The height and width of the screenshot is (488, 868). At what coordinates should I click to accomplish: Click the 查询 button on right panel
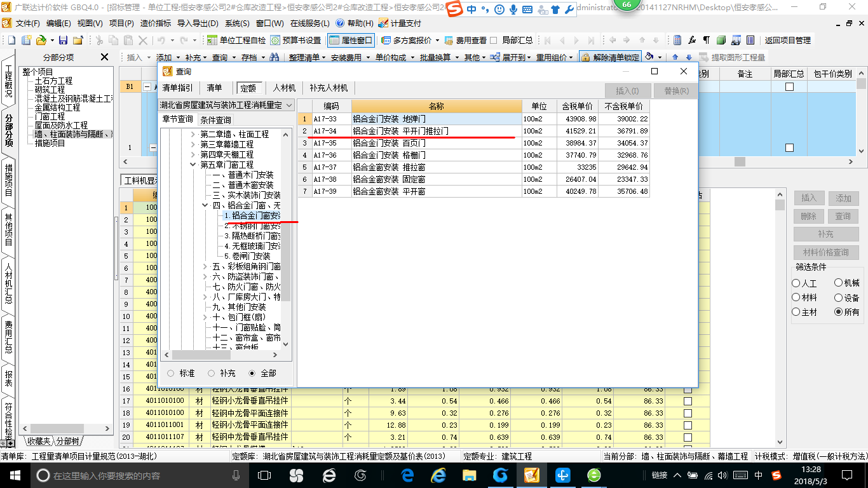click(x=843, y=216)
